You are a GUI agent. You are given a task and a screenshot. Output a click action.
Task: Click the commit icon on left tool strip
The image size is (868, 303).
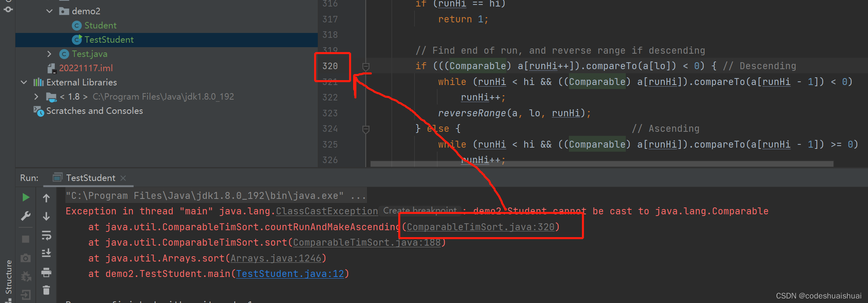(x=8, y=9)
